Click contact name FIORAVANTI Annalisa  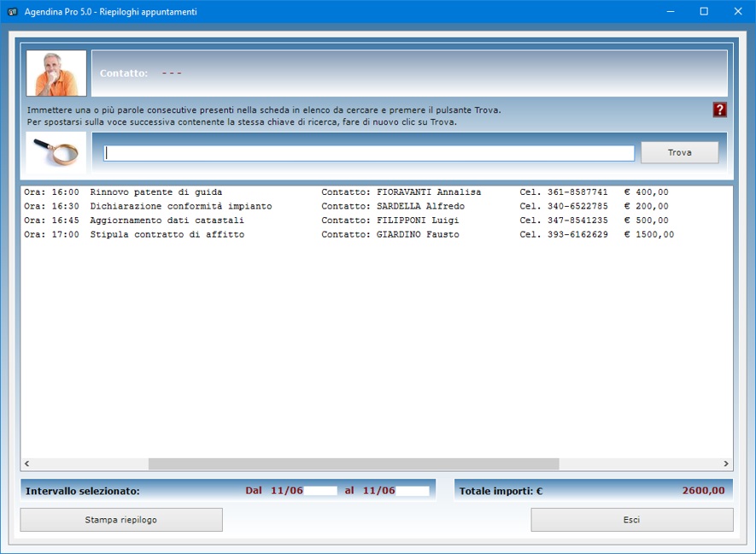coord(429,192)
